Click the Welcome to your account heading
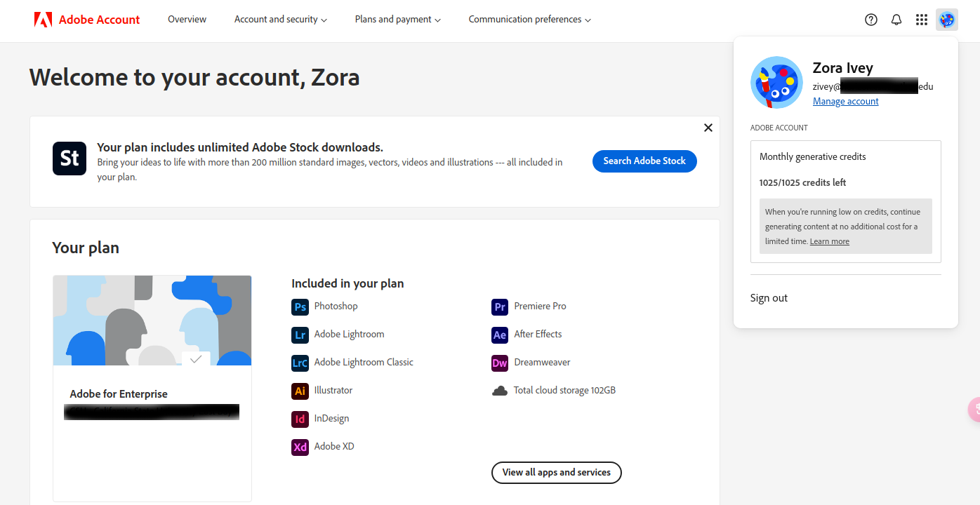 pos(194,76)
